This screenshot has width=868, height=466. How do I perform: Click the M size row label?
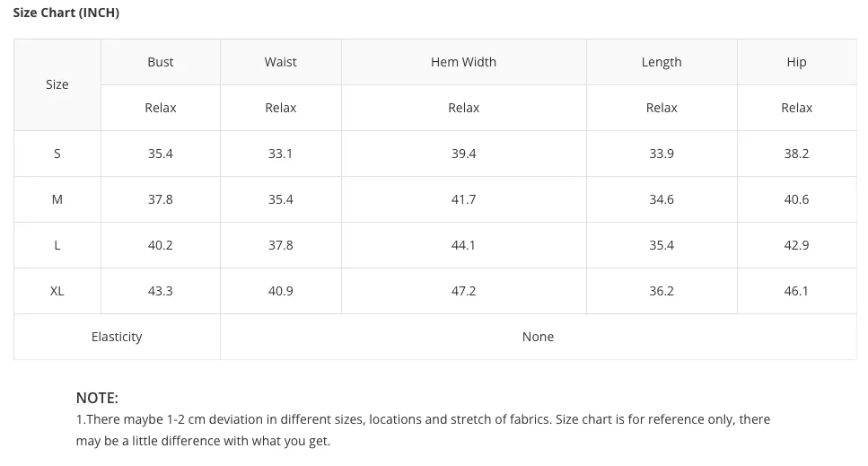coord(57,200)
